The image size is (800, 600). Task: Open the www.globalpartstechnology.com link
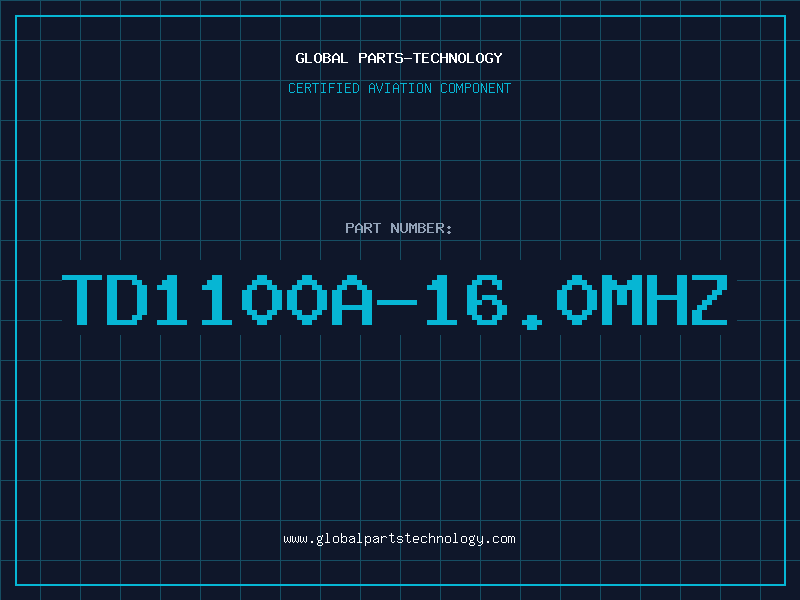(399, 539)
